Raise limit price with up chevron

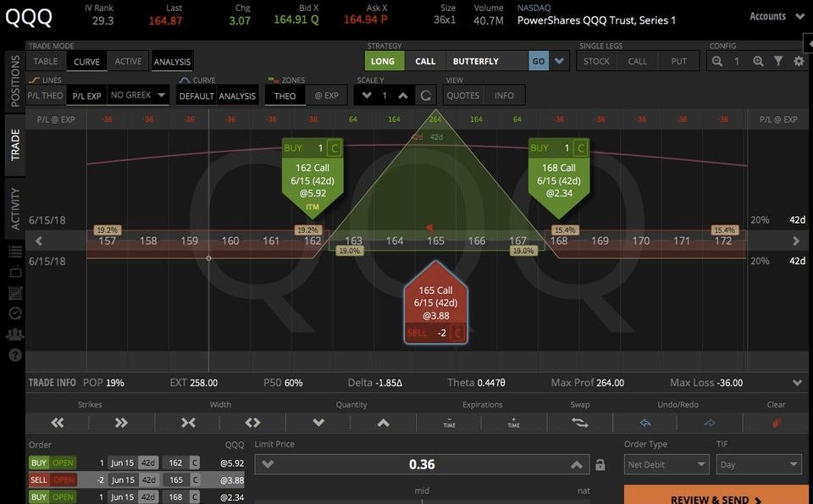click(576, 464)
